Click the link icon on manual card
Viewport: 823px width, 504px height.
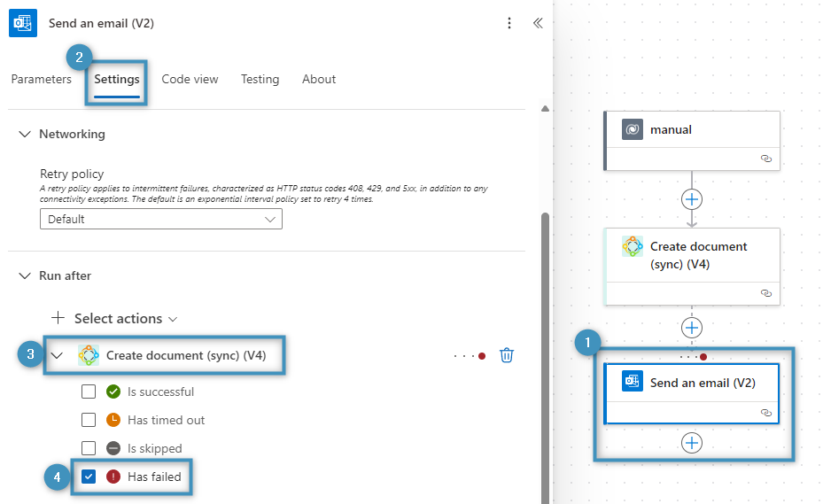coord(766,159)
